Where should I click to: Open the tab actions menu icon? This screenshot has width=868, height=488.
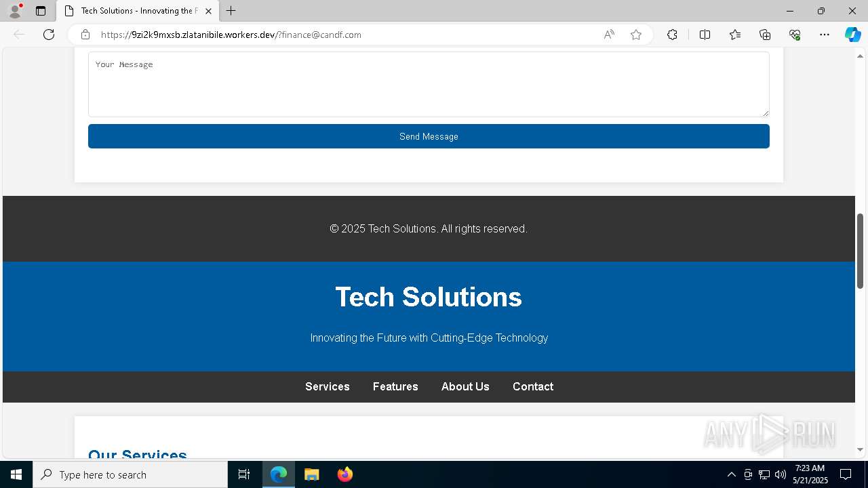41,11
